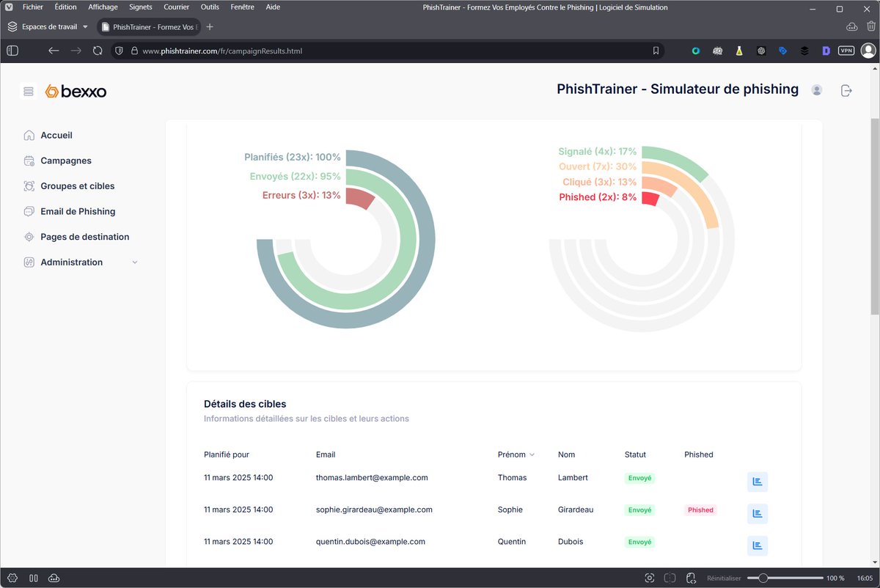
Task: Adjust the page zoom slider
Action: tap(785, 578)
